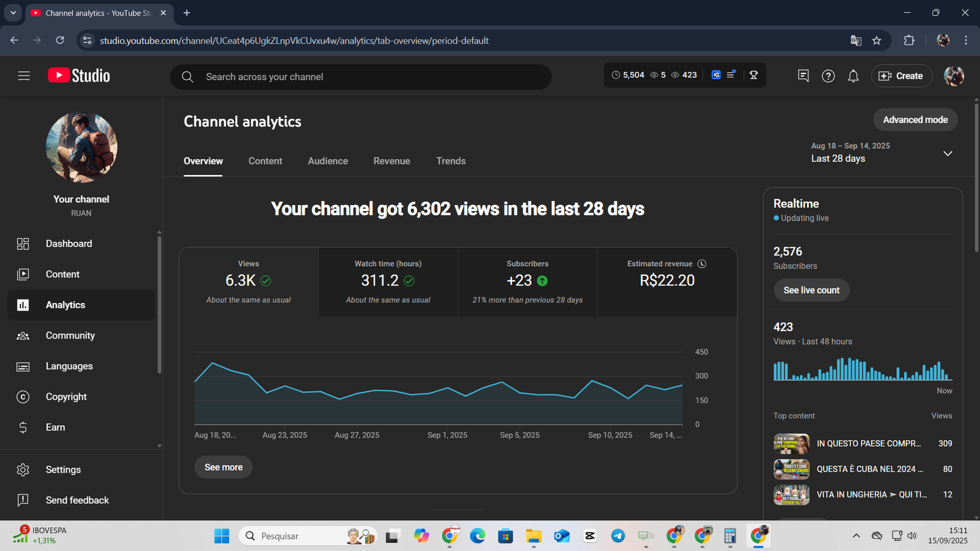The height and width of the screenshot is (551, 980).
Task: Open the browser tab search dropdown
Action: (13, 13)
